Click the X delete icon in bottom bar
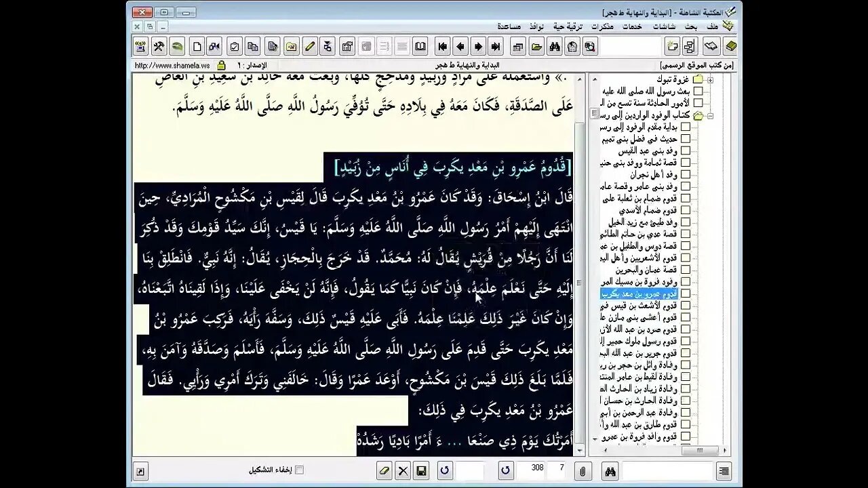The width and height of the screenshot is (868, 488). pos(403,471)
